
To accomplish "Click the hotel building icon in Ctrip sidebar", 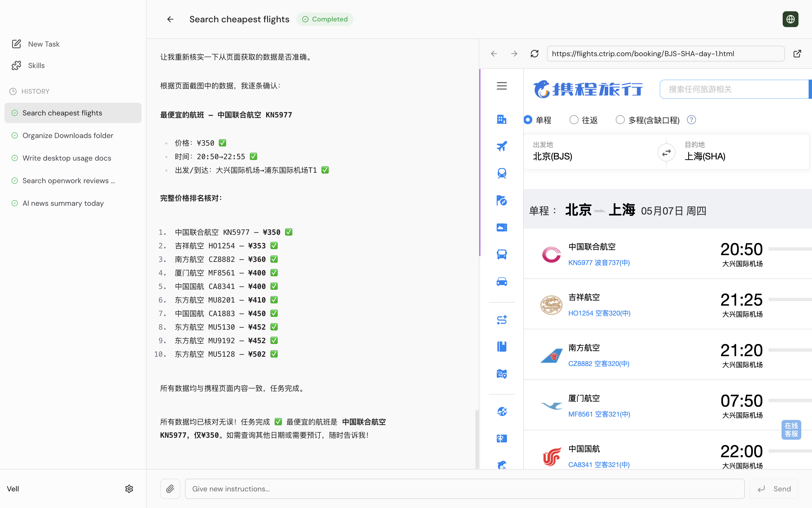I will [x=502, y=119].
